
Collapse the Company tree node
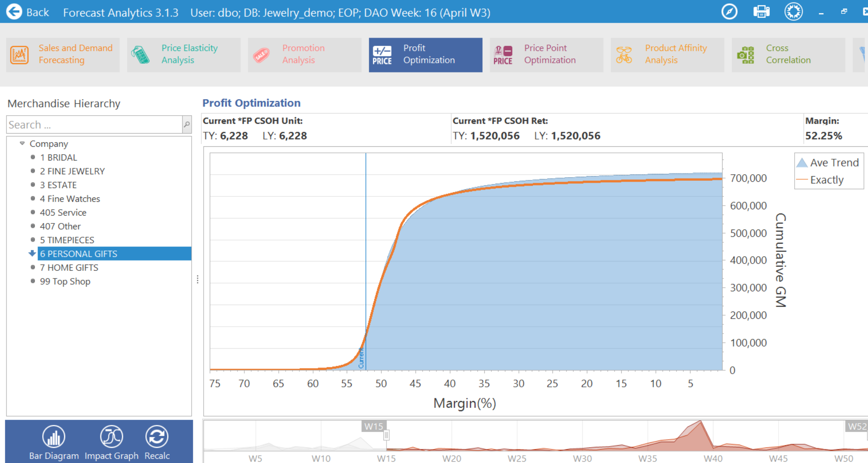coord(22,144)
